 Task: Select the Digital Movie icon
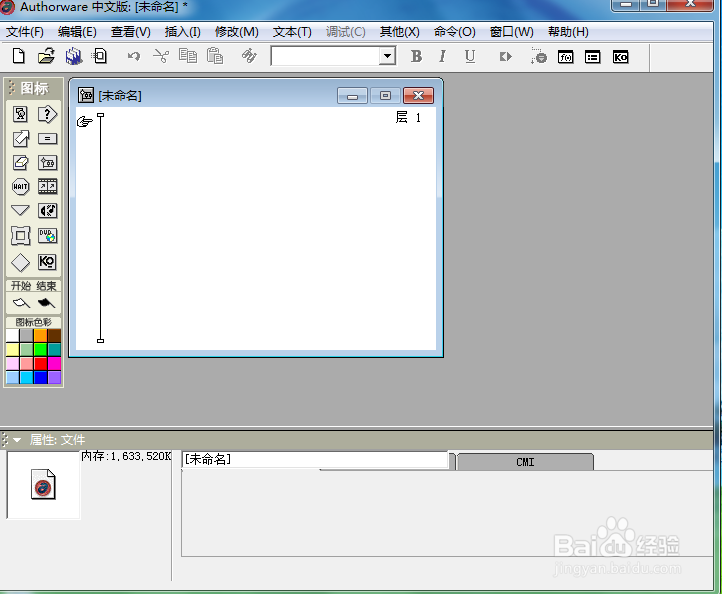click(47, 186)
